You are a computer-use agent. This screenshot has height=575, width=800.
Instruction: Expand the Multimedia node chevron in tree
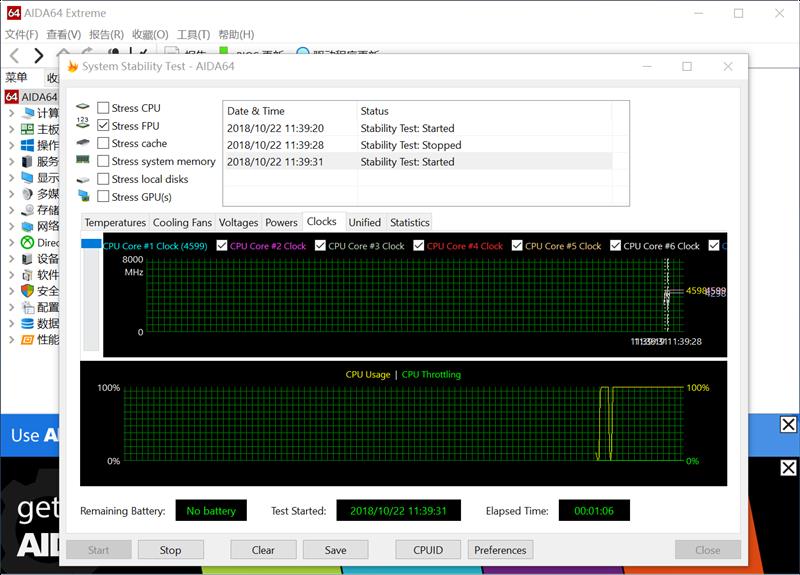tap(11, 194)
